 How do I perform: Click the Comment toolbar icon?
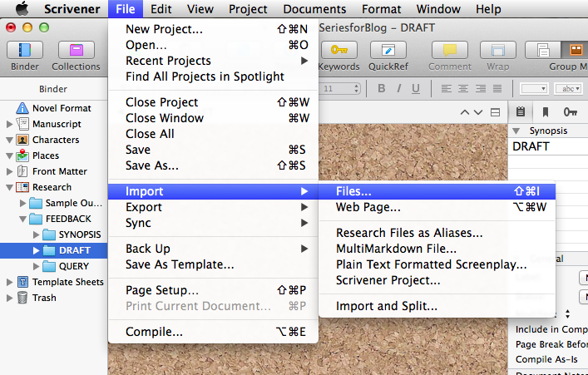(x=450, y=50)
